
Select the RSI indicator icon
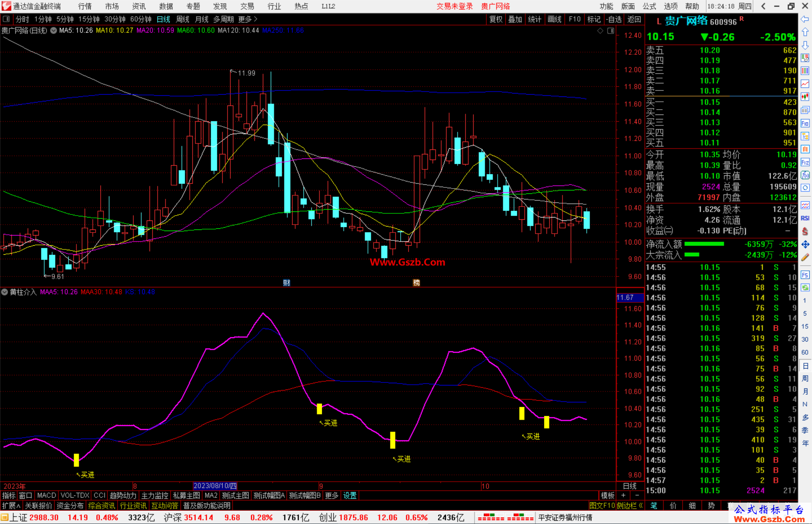(x=805, y=218)
